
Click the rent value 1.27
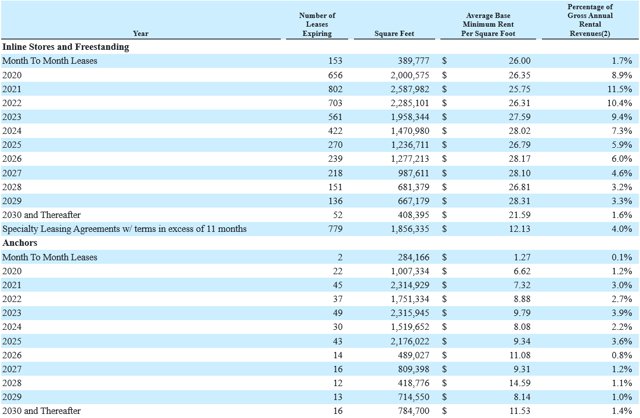tap(522, 257)
